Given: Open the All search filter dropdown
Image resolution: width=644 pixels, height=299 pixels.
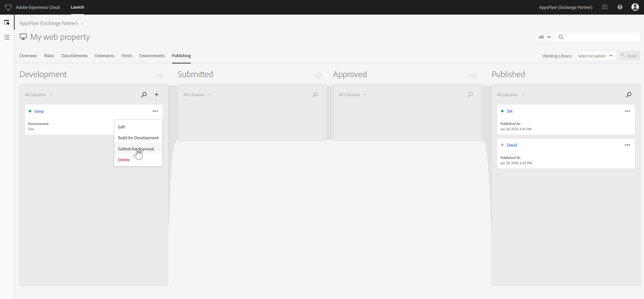Looking at the screenshot, I should tap(545, 37).
